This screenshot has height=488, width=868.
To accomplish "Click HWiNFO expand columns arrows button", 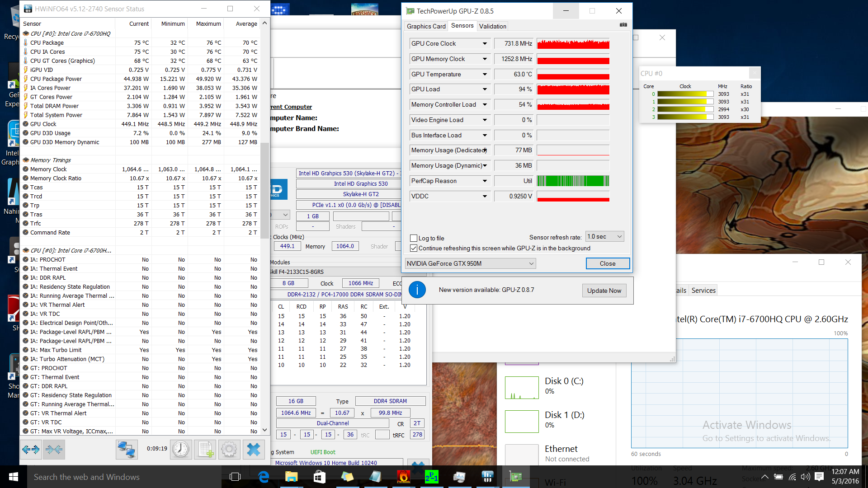I will [31, 449].
